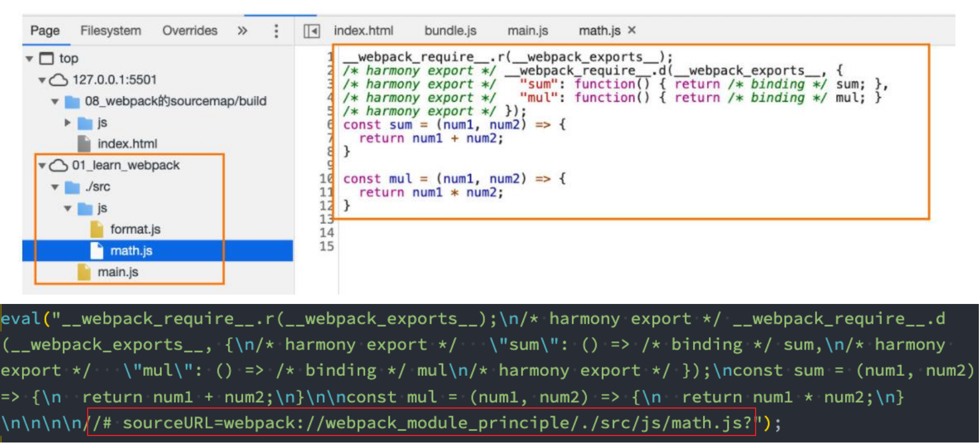The height and width of the screenshot is (446, 980).
Task: Show more tabs with double chevron
Action: [x=243, y=31]
